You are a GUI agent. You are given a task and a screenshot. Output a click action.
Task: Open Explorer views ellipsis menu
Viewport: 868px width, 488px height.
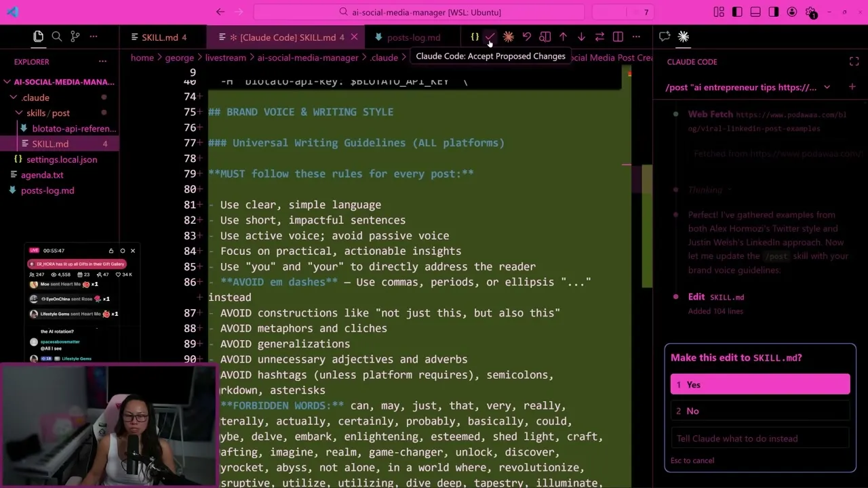coord(102,62)
